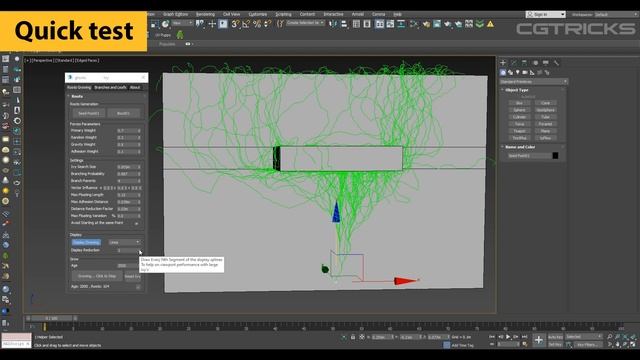Select the Helpers category icon
The height and width of the screenshot is (360, 640).
coord(532,72)
